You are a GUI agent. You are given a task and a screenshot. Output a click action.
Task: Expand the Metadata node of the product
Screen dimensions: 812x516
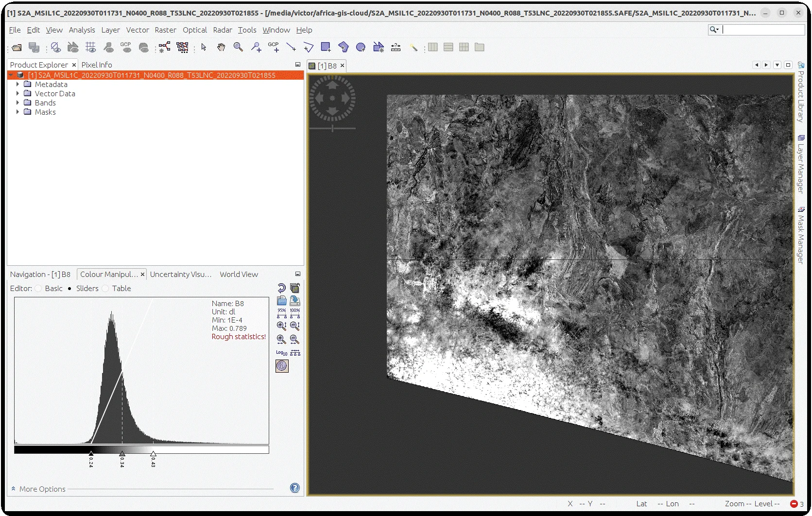pyautogui.click(x=18, y=84)
